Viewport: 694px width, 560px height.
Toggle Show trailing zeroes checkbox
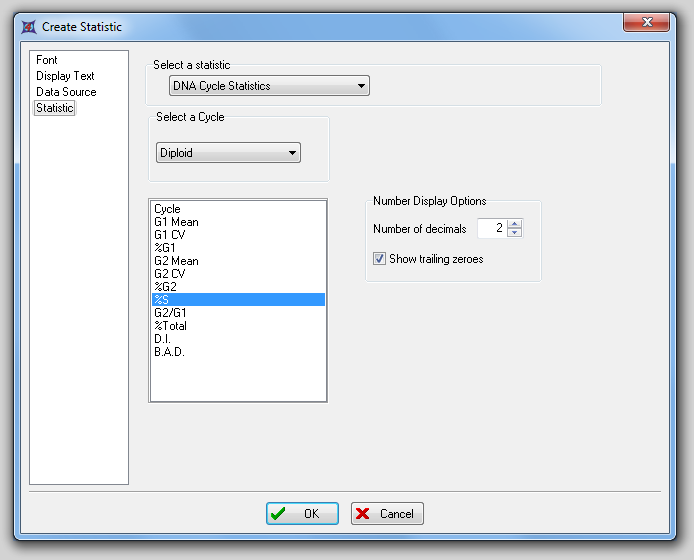[380, 259]
